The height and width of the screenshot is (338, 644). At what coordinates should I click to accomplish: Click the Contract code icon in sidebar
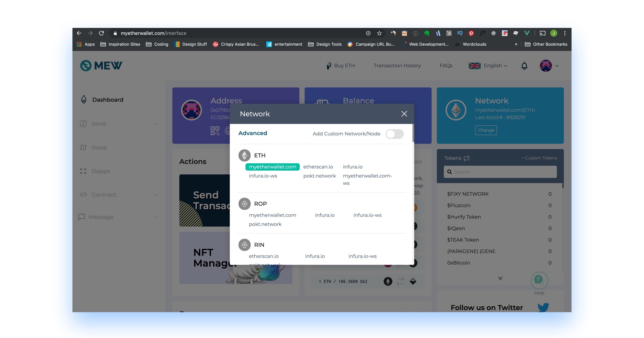(x=83, y=194)
